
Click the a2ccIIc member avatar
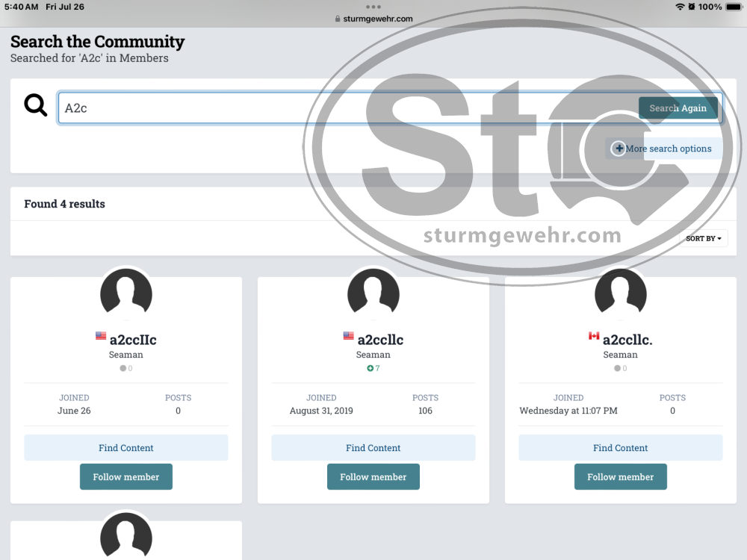click(126, 294)
